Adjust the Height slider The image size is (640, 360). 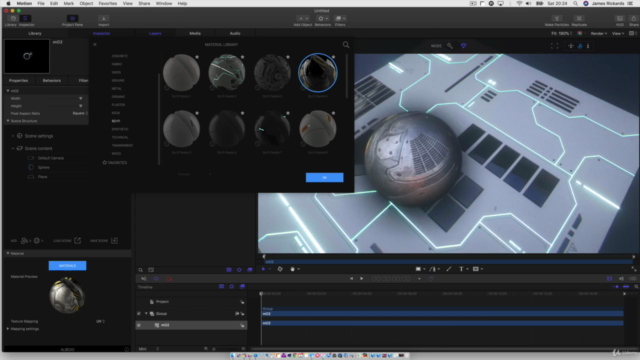pos(80,106)
